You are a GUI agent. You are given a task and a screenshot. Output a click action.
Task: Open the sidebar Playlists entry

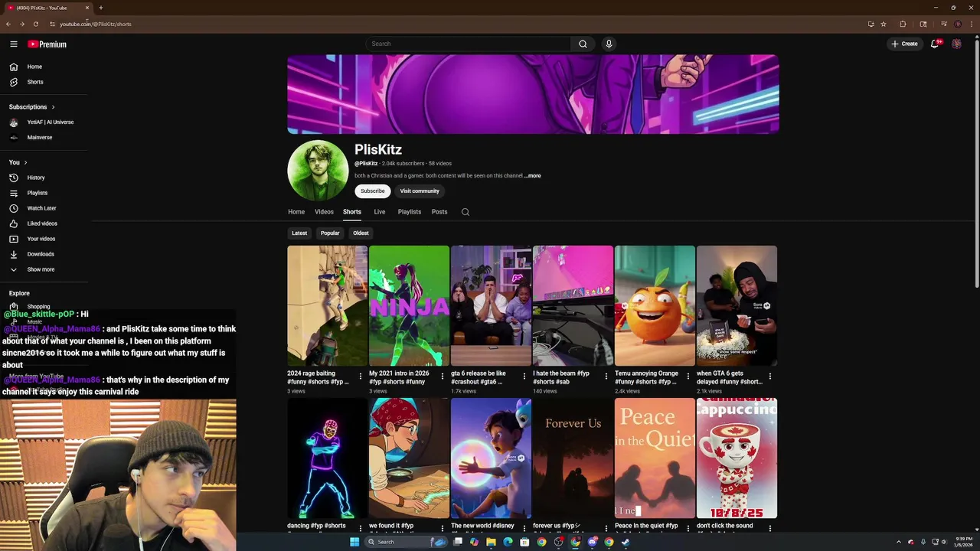37,193
